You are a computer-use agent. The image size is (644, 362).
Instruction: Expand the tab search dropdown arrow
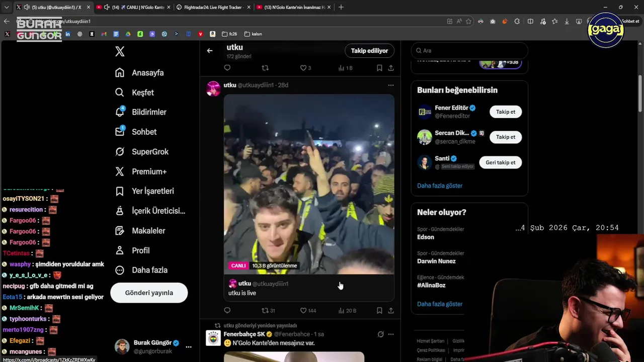(6, 7)
